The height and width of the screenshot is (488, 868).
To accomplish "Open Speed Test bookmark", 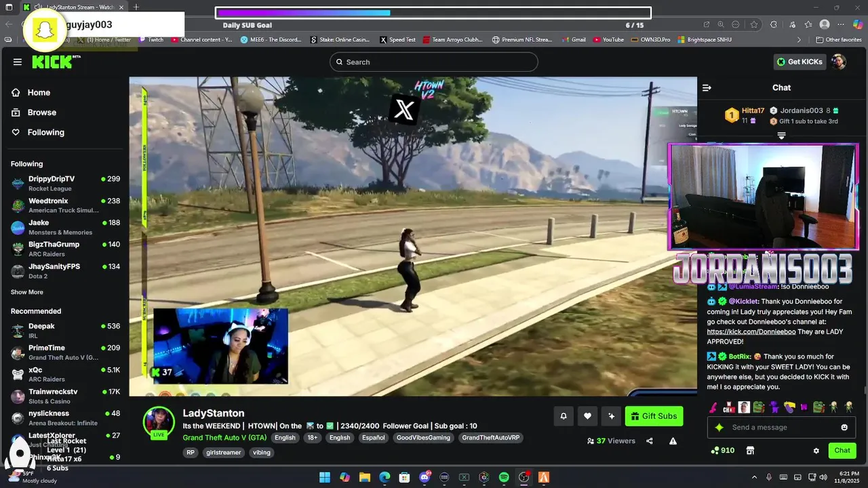I will point(397,40).
